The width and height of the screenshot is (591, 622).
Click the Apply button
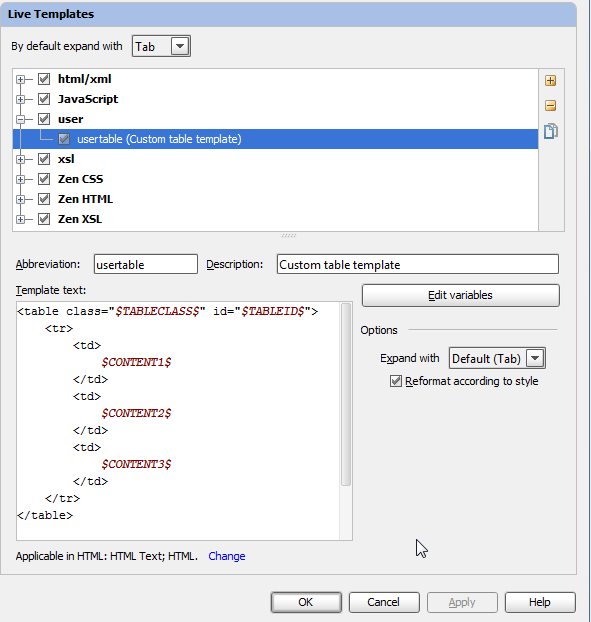click(x=462, y=602)
